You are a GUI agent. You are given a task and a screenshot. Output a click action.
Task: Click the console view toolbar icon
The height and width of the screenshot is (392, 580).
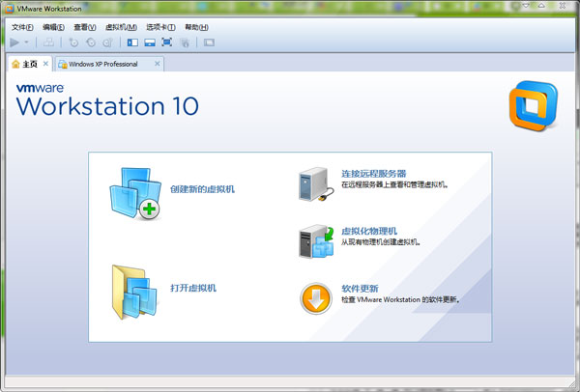coord(209,42)
